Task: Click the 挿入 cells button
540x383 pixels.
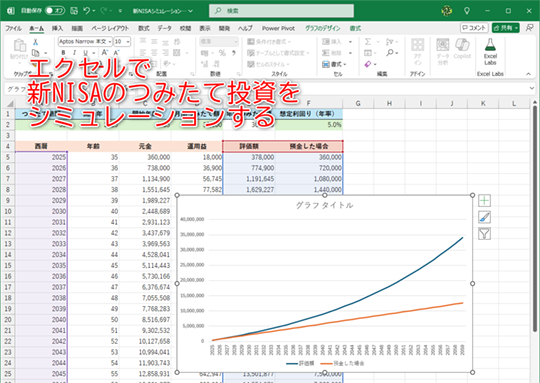Action: coord(332,42)
